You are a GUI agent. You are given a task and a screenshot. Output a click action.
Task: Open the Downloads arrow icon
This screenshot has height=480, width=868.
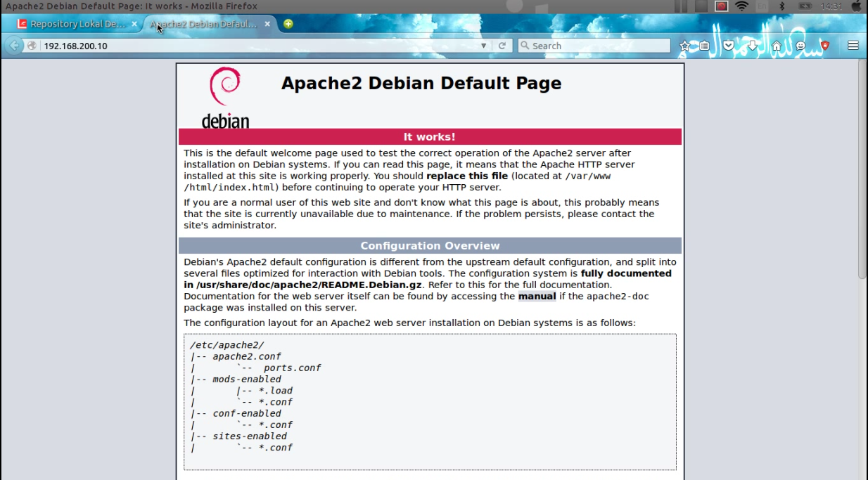click(752, 46)
